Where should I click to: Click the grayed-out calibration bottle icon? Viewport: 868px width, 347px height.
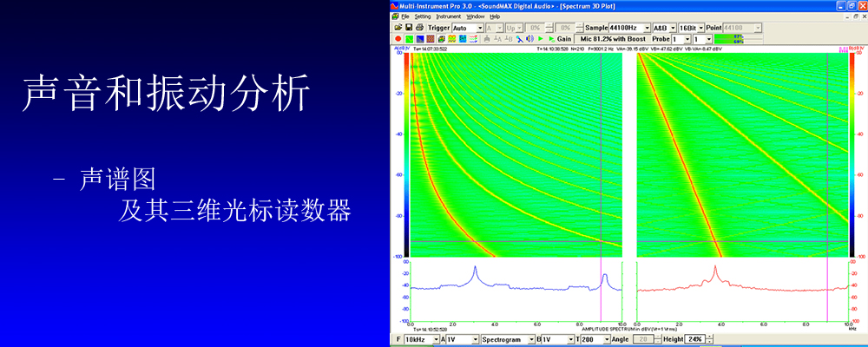click(487, 39)
